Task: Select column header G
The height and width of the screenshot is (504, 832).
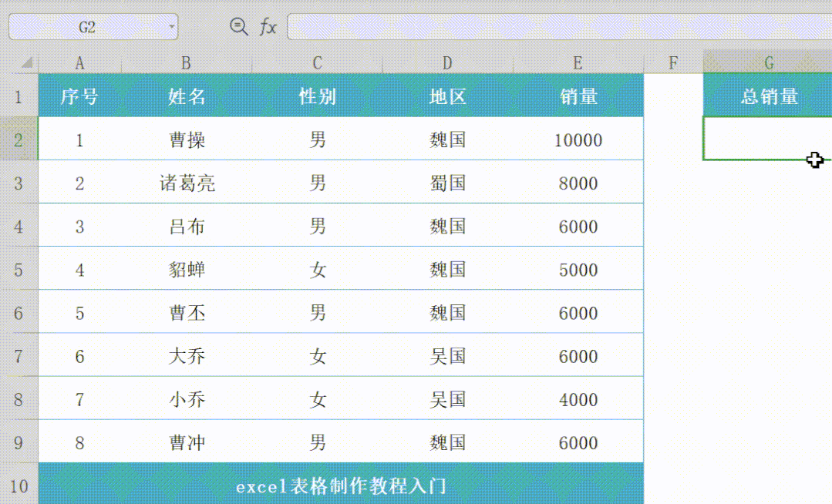Action: pyautogui.click(x=766, y=63)
